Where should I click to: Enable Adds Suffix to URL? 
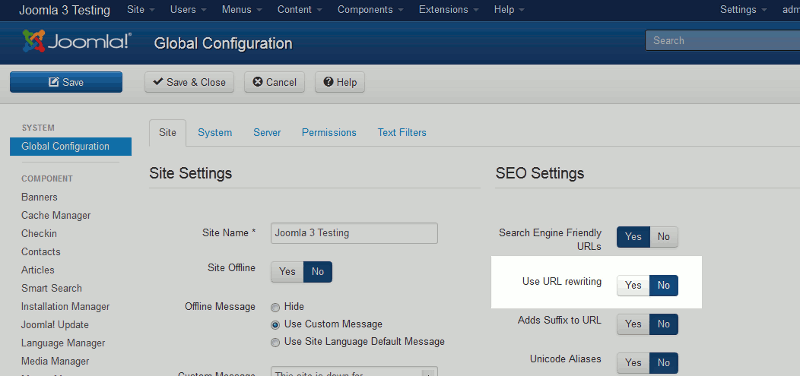pyautogui.click(x=633, y=324)
